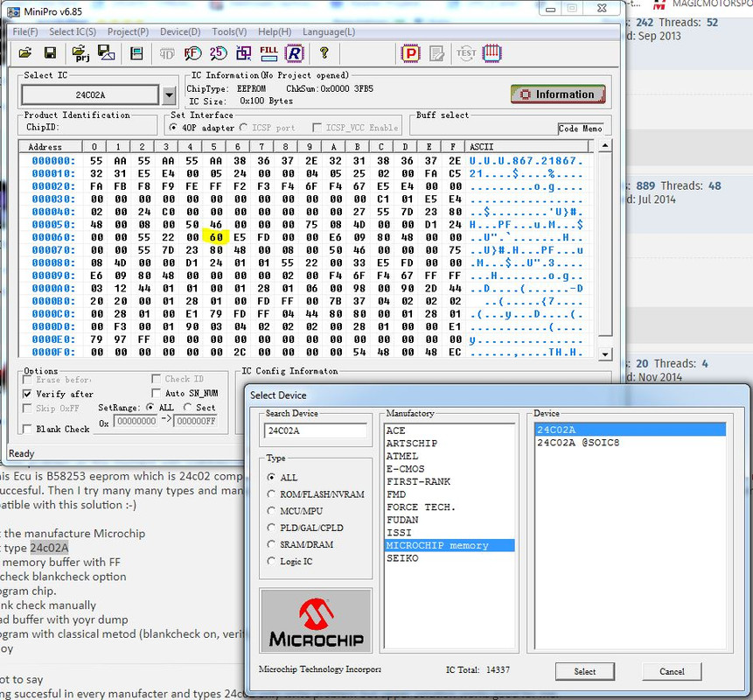
Task: Click the Cancel button in dialog
Action: click(672, 671)
